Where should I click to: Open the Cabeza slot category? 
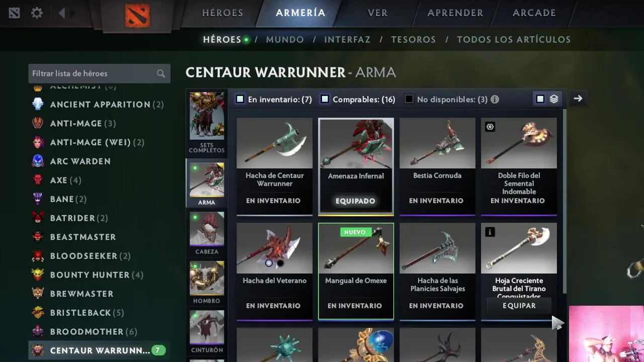tap(207, 233)
